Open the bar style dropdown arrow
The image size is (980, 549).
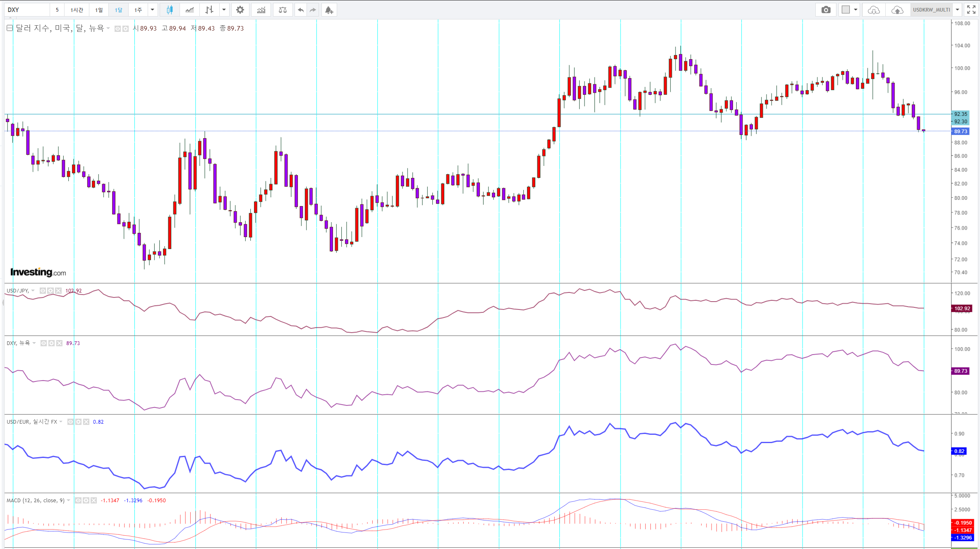coord(224,10)
